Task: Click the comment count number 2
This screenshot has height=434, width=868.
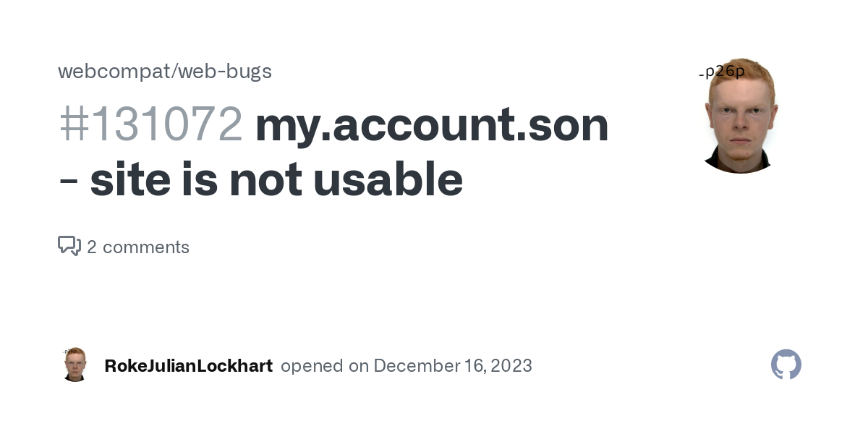Action: click(92, 247)
